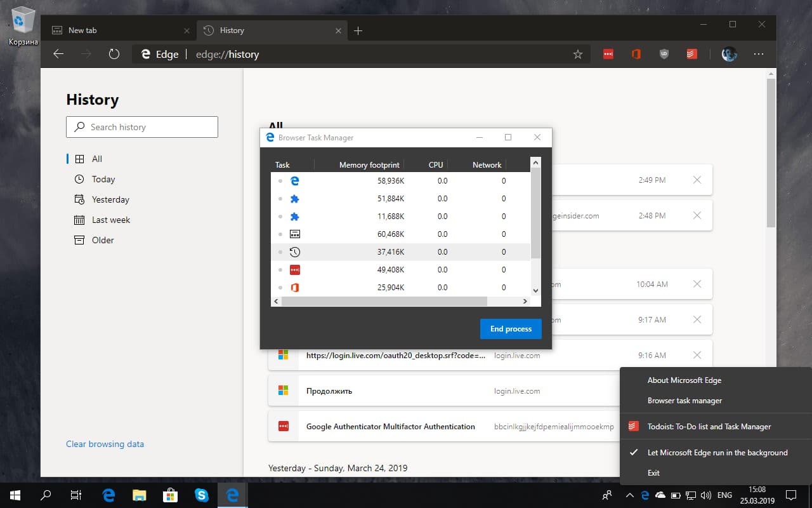The height and width of the screenshot is (508, 812).
Task: Open Skype from the taskbar
Action: click(202, 495)
